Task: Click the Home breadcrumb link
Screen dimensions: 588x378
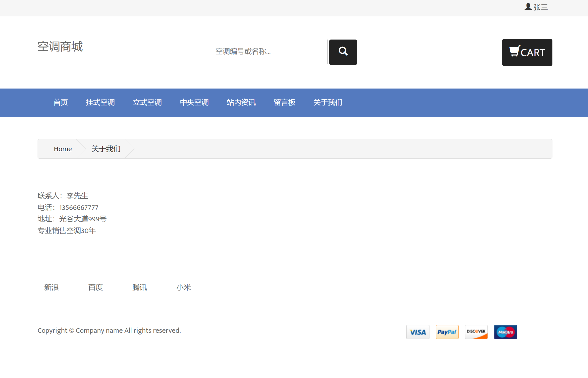Action: pos(62,149)
